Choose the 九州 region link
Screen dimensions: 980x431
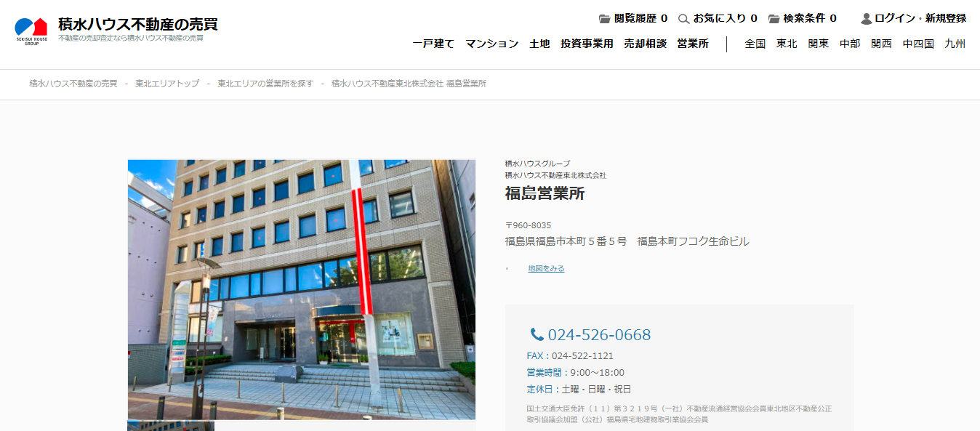[955, 44]
